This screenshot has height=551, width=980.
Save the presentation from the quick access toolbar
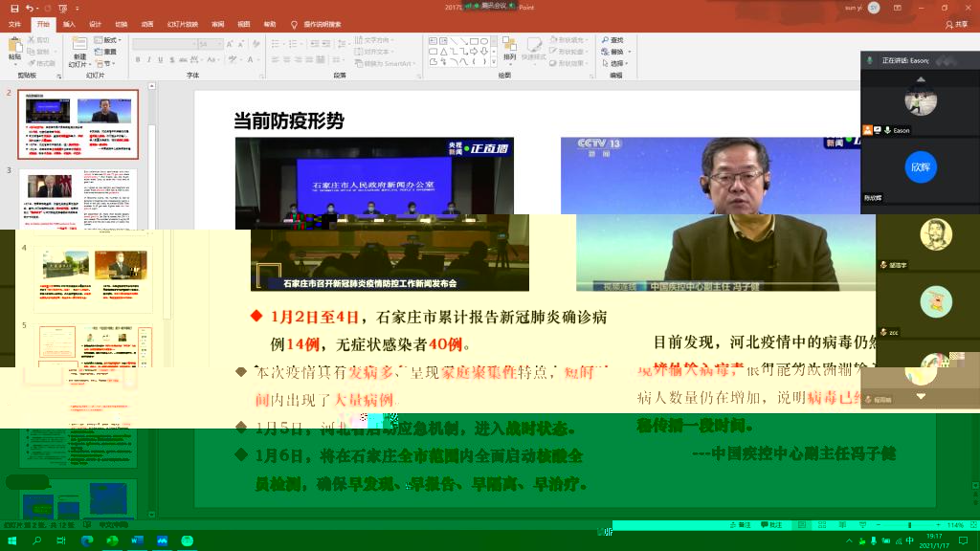[x=14, y=8]
